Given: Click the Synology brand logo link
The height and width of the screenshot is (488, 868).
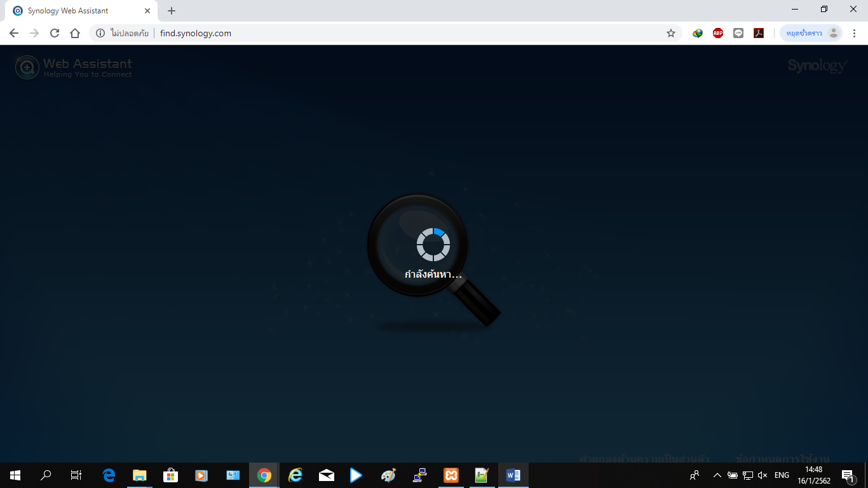Looking at the screenshot, I should tap(817, 65).
